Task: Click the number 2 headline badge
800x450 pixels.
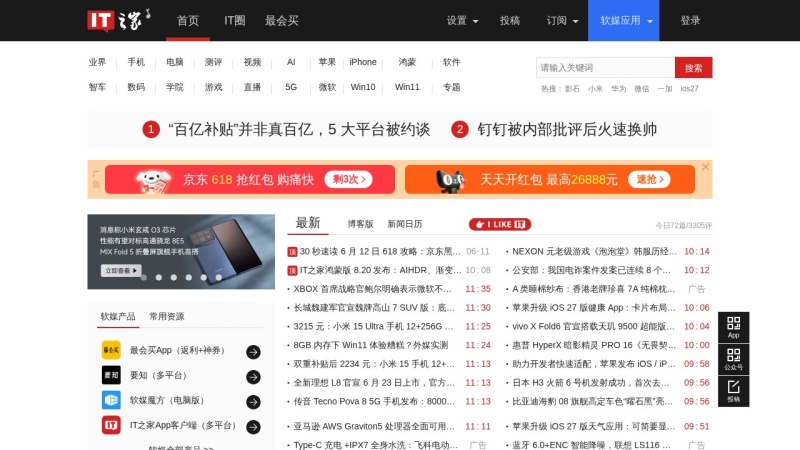Action: tap(460, 130)
